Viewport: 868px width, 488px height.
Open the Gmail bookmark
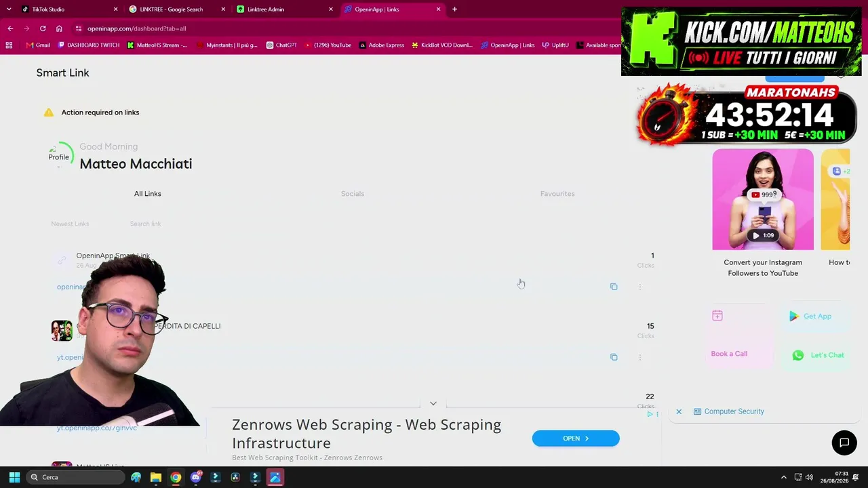38,45
